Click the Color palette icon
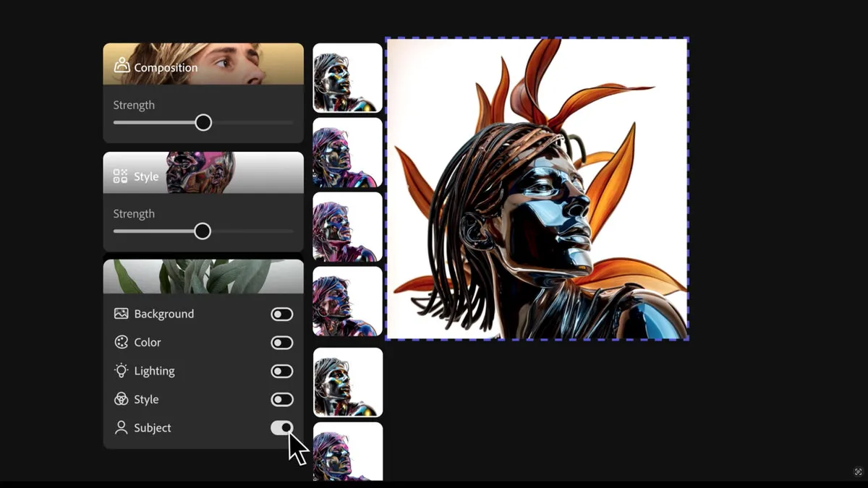The image size is (868, 488). coord(121,342)
